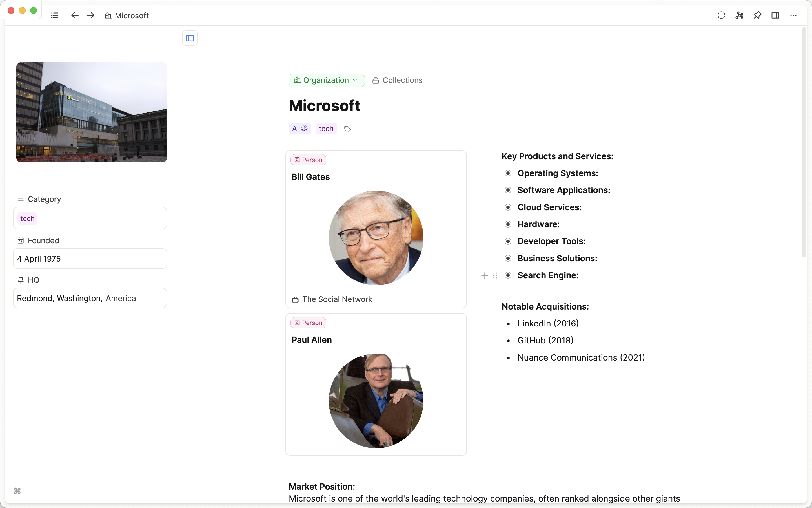Click the Nuance Communications (2021) item
Screen dimensions: 812x508
coord(581,358)
